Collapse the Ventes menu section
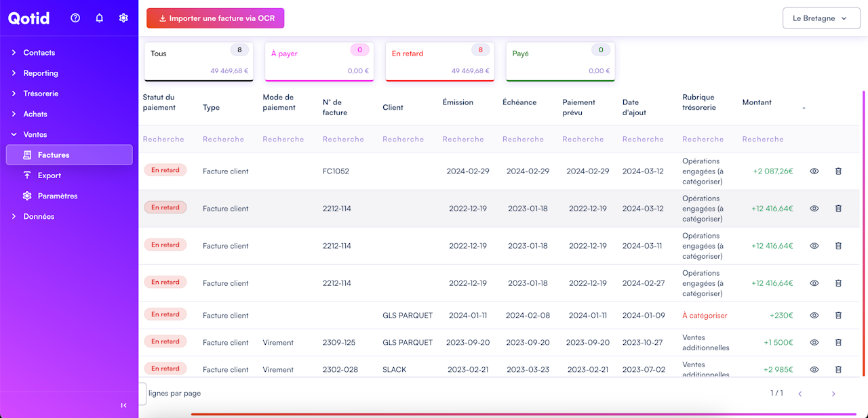 [35, 135]
